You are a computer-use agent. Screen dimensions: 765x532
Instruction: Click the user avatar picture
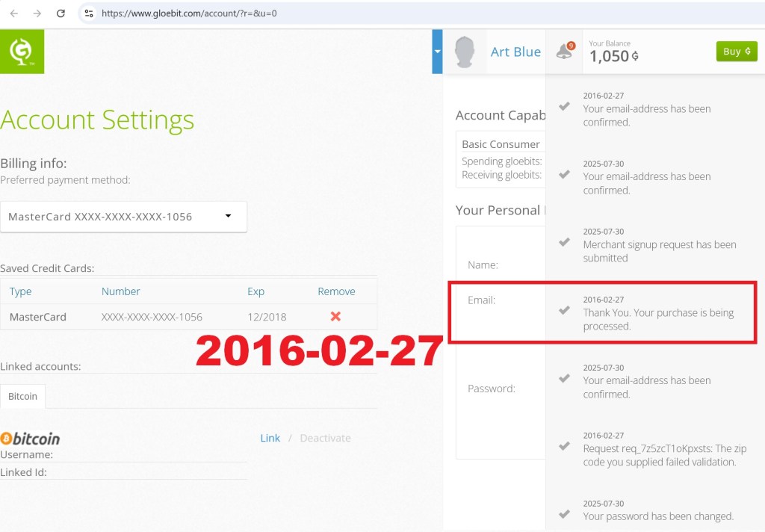464,52
